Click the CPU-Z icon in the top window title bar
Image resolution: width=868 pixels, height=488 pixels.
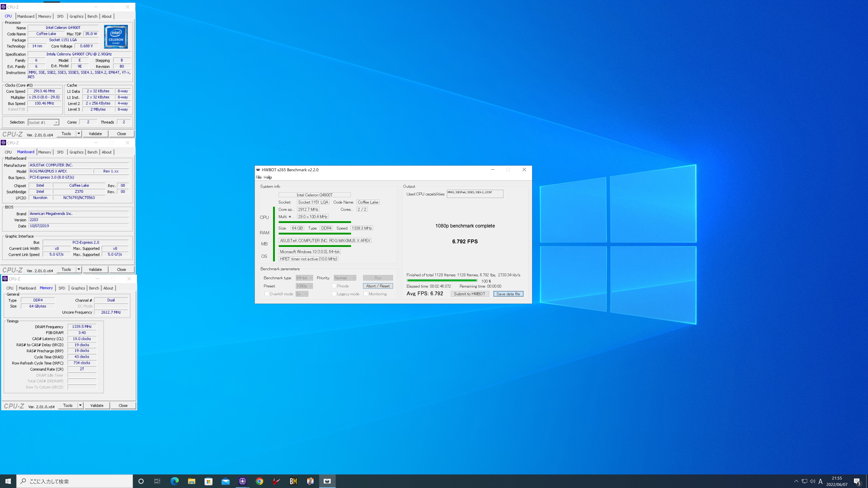(x=4, y=7)
